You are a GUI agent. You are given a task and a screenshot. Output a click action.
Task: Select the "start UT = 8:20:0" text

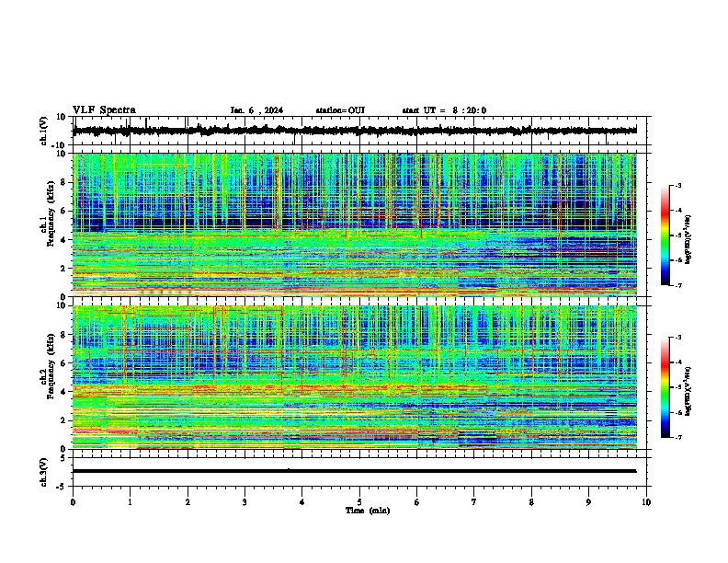444,110
